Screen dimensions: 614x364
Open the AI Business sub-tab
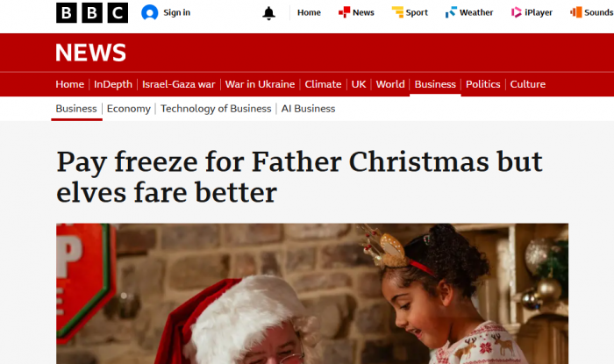308,109
